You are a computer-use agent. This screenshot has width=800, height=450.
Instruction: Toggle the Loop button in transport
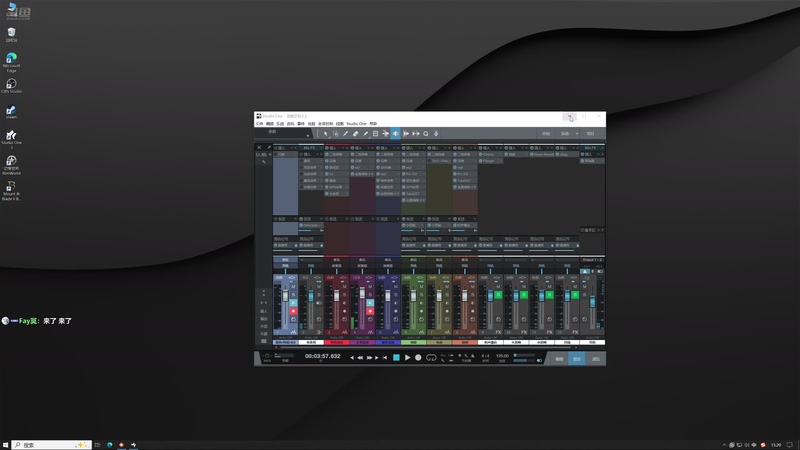pyautogui.click(x=431, y=358)
